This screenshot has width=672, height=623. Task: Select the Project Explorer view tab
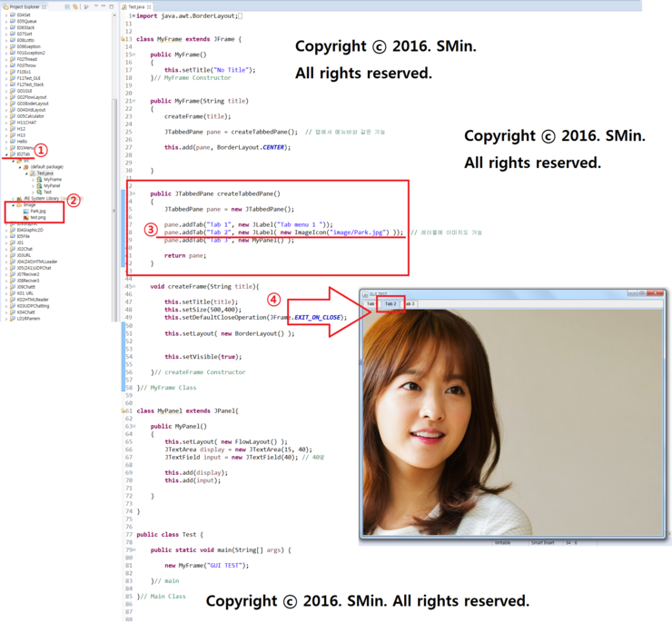coord(25,7)
